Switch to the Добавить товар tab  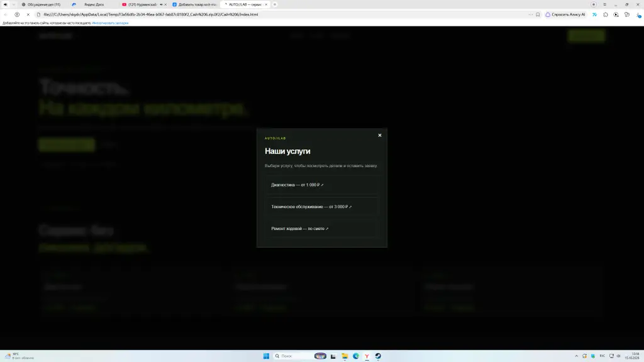point(195,4)
